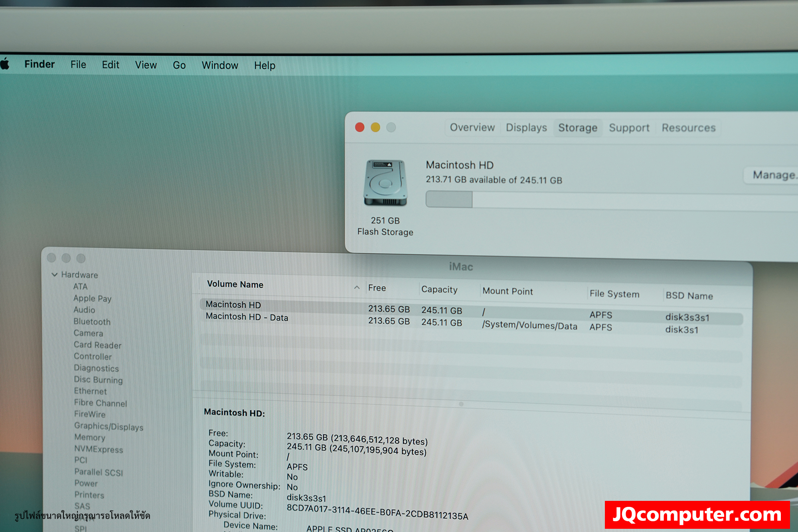798x532 pixels.
Task: Close the iMac System Information window
Action: (x=51, y=258)
